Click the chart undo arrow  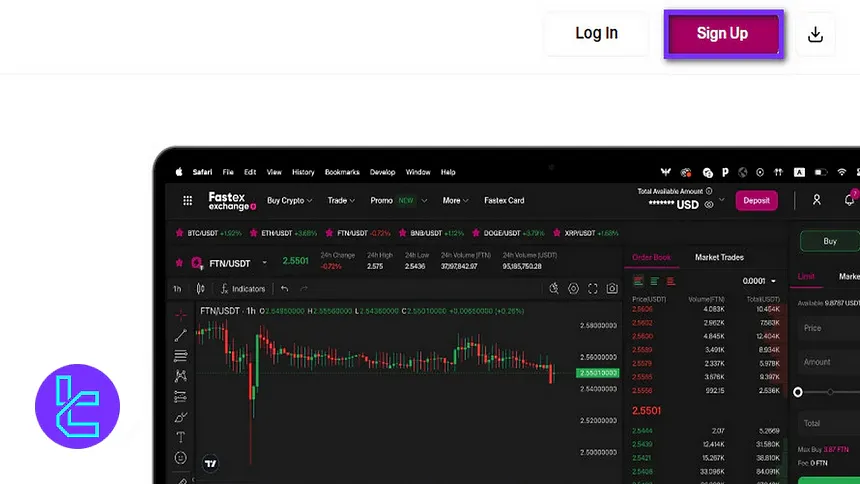tap(285, 289)
